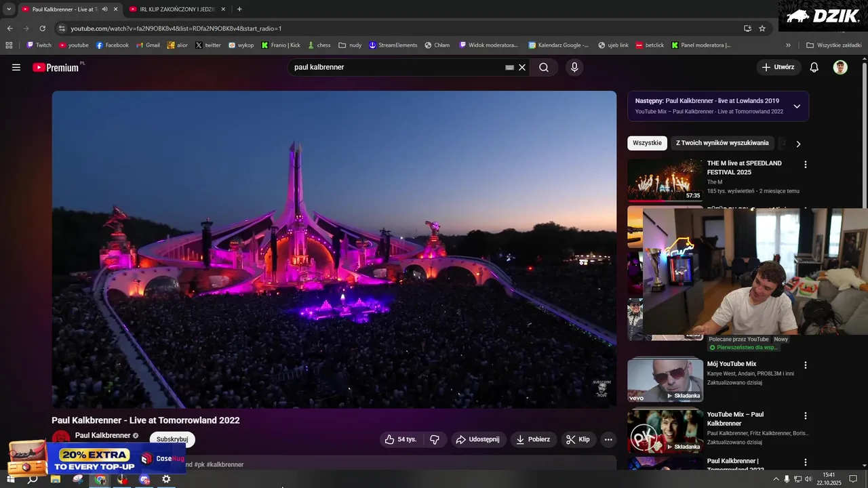Select the Wszystkie filter chip
Viewport: 868px width, 488px height.
click(647, 143)
